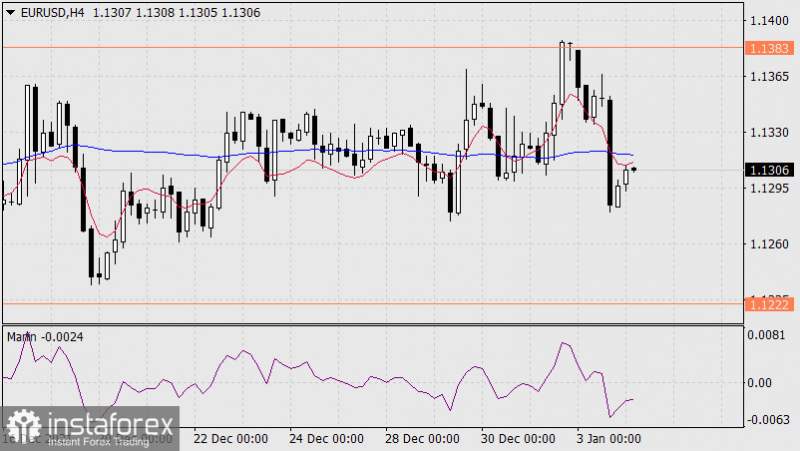
Task: Click the 28 Dec 00:00 date label
Action: [422, 439]
